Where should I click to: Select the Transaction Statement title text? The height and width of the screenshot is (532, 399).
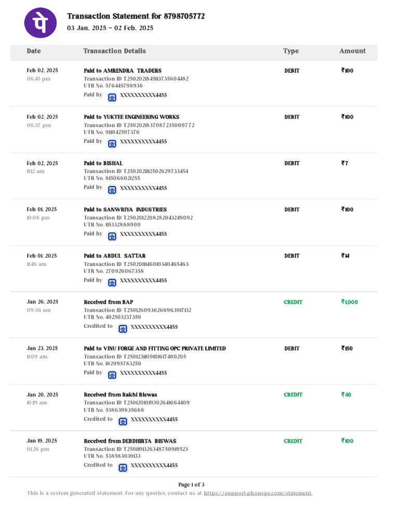(x=136, y=17)
